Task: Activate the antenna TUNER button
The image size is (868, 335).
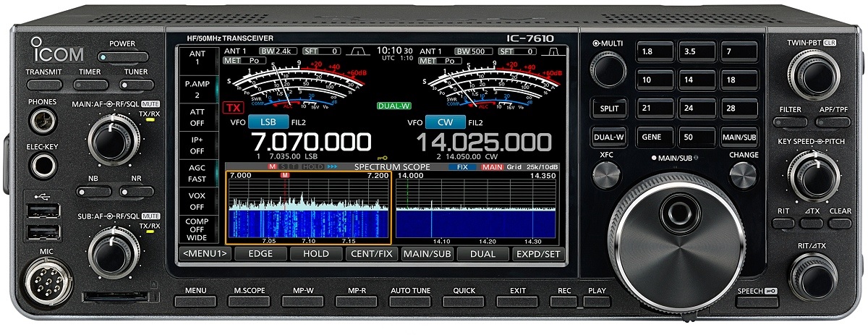Action: [136, 85]
